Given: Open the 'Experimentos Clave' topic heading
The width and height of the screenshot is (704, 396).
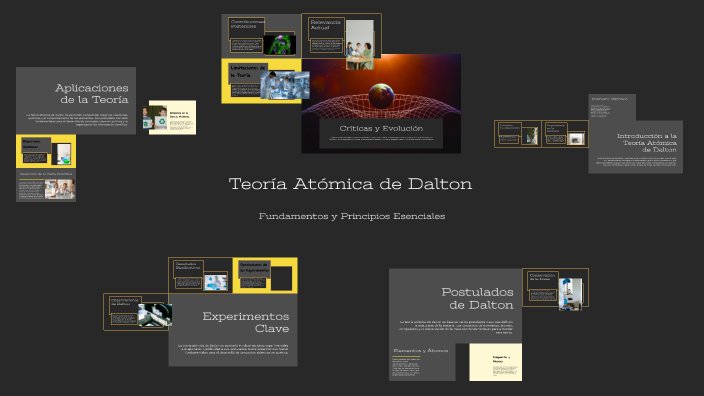Looking at the screenshot, I should (246, 322).
